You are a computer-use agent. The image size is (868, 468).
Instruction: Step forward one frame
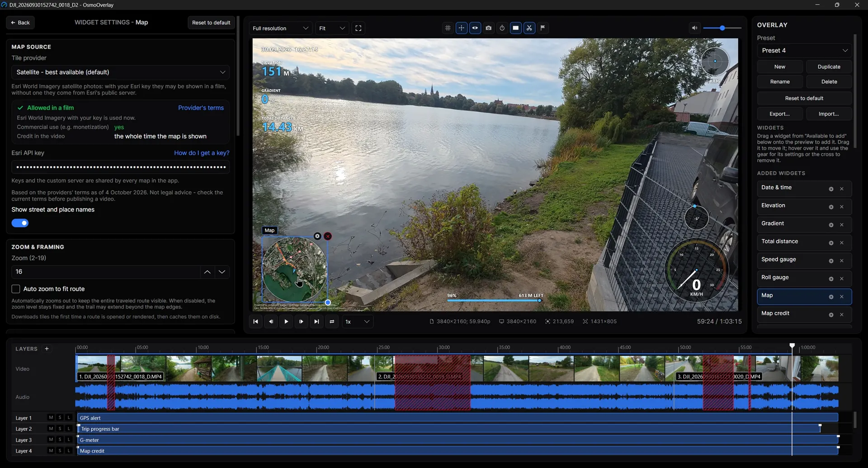(301, 321)
